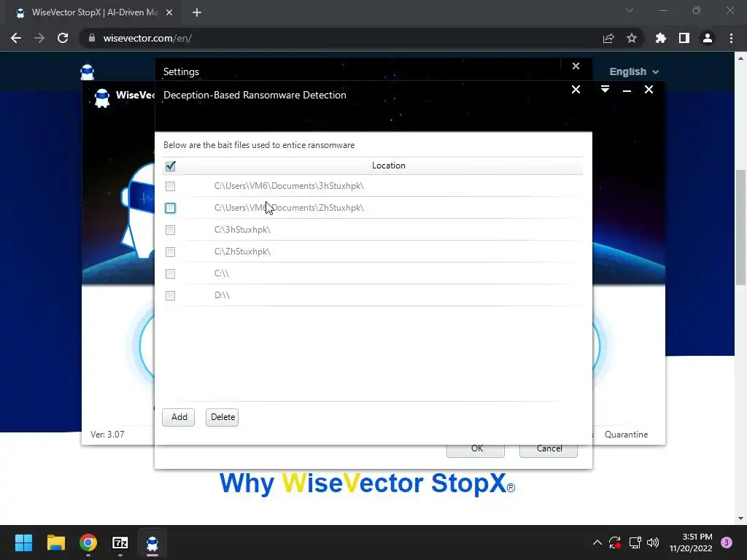Open the Chrome profile icon
The height and width of the screenshot is (560, 747).
(708, 38)
